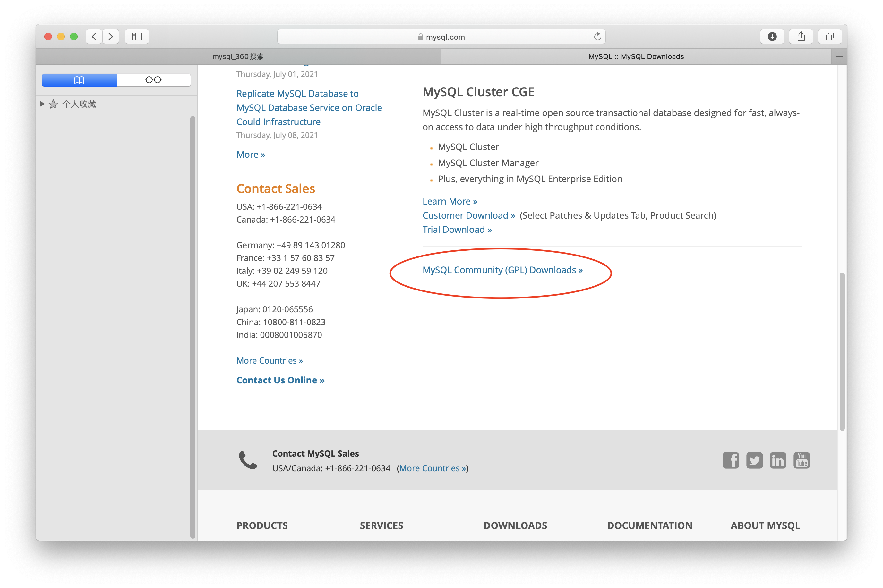Image resolution: width=883 pixels, height=588 pixels.
Task: Reload page using refresh icon
Action: [597, 36]
